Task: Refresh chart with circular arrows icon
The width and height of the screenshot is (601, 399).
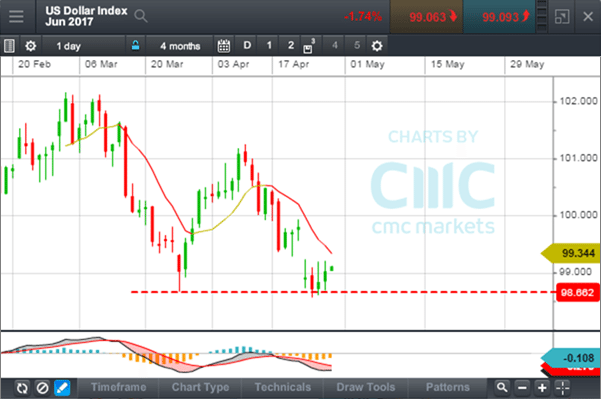Action: click(22, 388)
